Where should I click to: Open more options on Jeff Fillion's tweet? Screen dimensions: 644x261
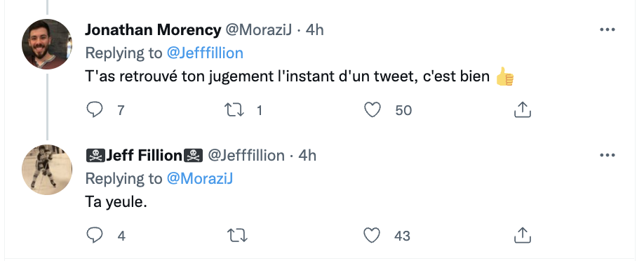pyautogui.click(x=607, y=155)
